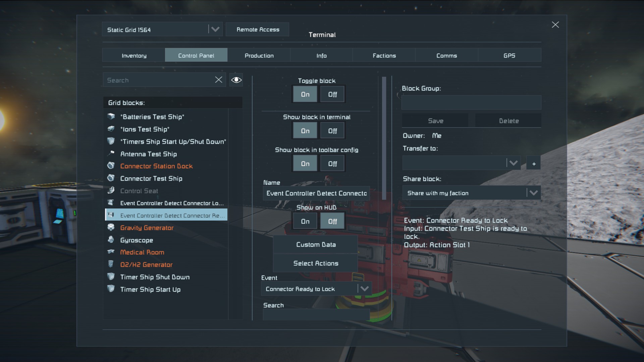Click the Antenna Test Ship icon
The image size is (644, 362).
(x=111, y=154)
